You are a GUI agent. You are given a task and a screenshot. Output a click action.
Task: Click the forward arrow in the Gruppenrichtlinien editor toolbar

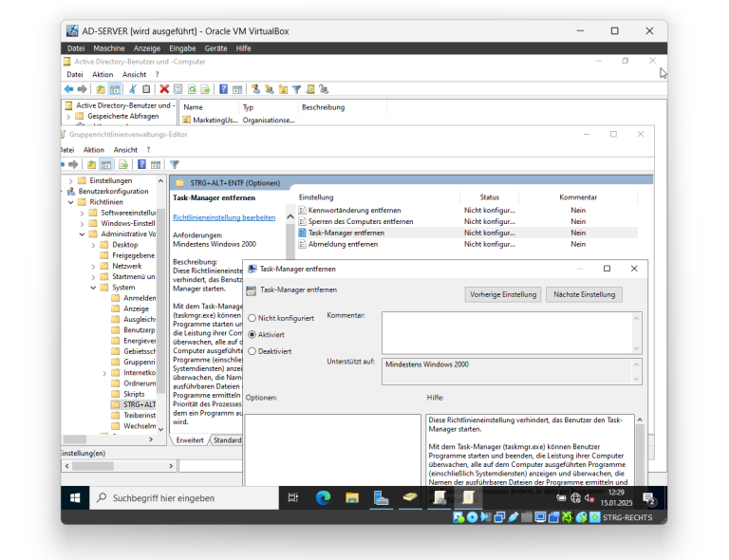pos(73,164)
